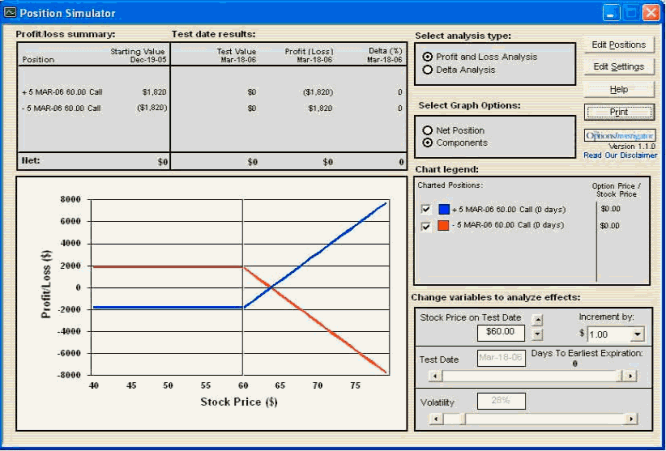The height and width of the screenshot is (451, 666).
Task: Open the Read Our Disclaimer link
Action: pyautogui.click(x=620, y=156)
